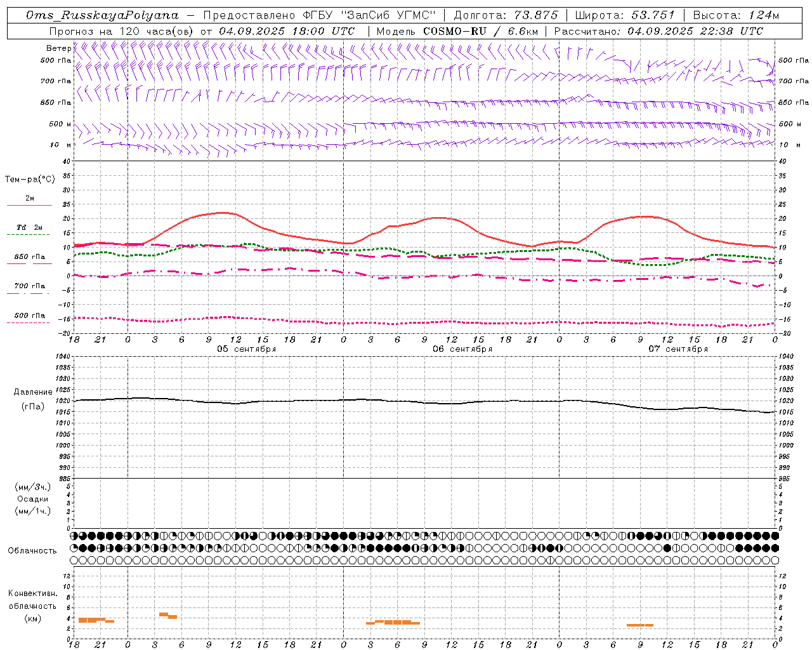The image size is (812, 650).
Task: Click the date label 06 сентября
Action: [462, 349]
